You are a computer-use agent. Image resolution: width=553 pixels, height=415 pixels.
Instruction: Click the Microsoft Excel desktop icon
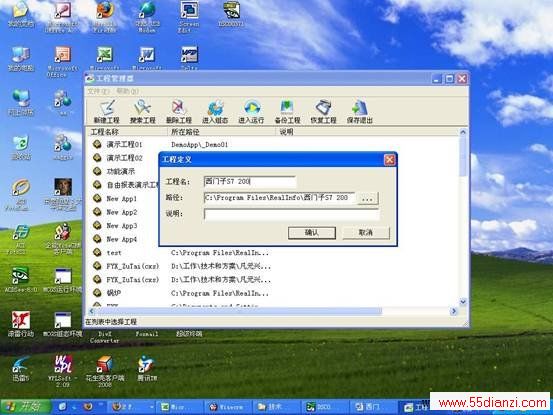point(105,59)
